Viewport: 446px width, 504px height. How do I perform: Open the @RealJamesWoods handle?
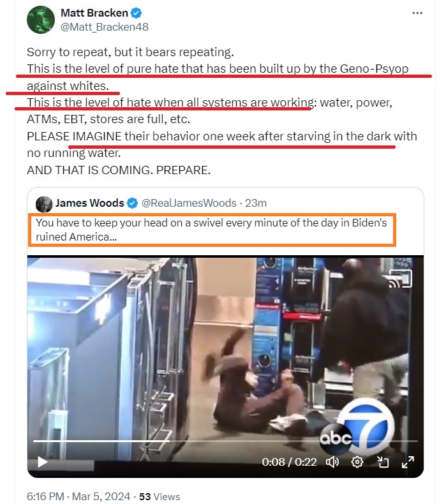(x=189, y=203)
